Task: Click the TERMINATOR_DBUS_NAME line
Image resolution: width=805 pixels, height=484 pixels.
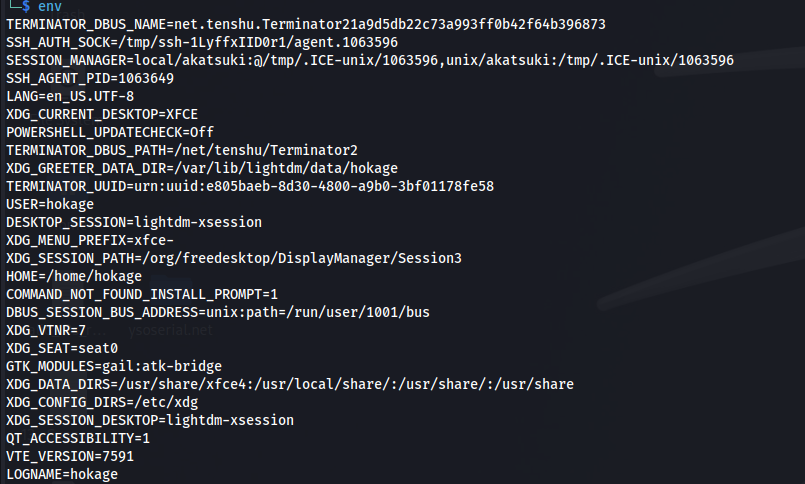Action: point(306,24)
